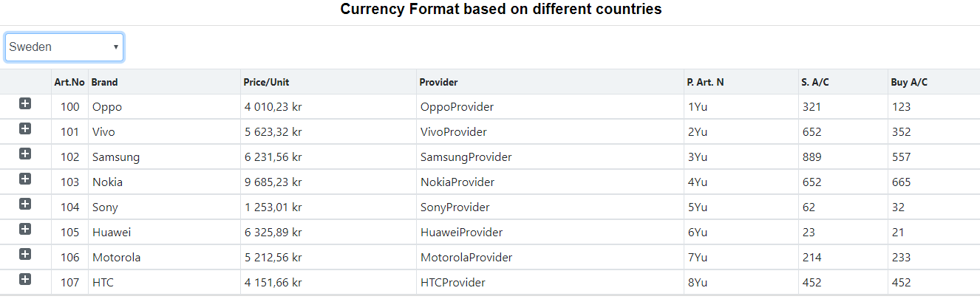
Task: Expand the Sony row plus icon
Action: click(x=25, y=204)
